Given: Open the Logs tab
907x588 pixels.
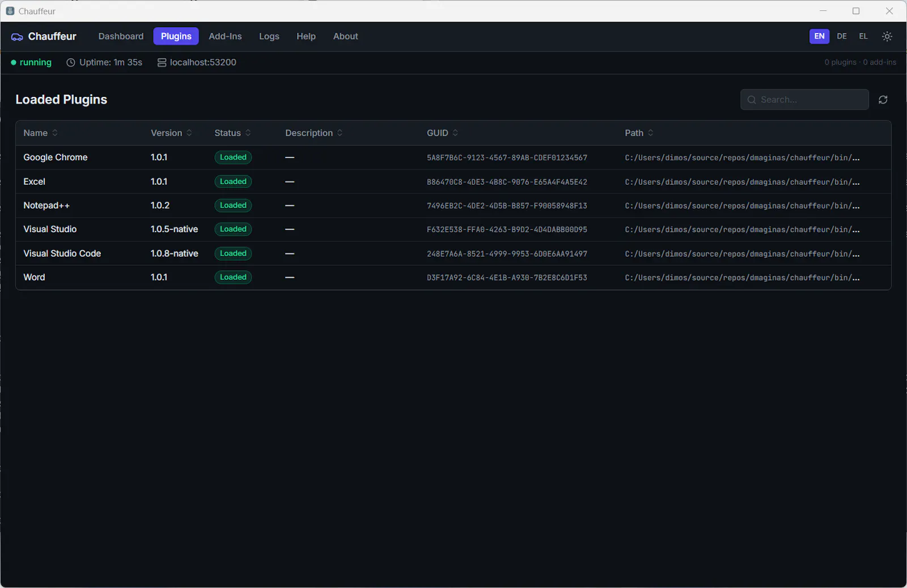Looking at the screenshot, I should (269, 36).
